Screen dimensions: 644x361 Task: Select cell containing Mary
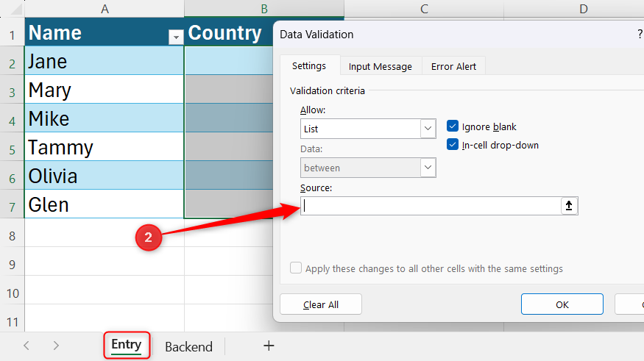pos(105,89)
